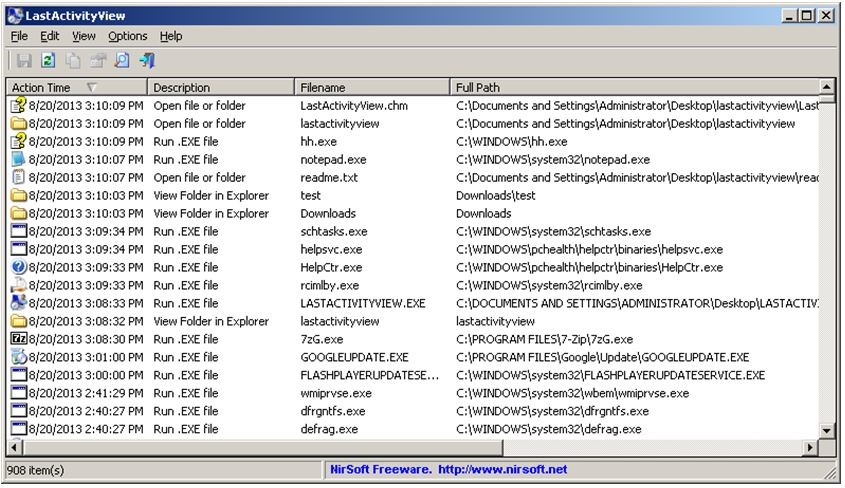
Task: Click the horizontal scrollbar right arrow
Action: pos(810,447)
